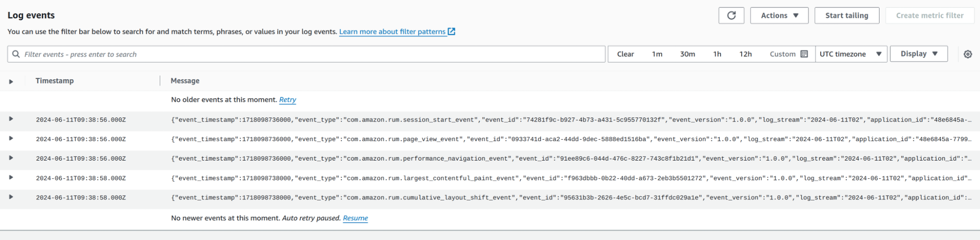This screenshot has height=240, width=980.
Task: Expand the cumulative_layout_shift_event row
Action: [11, 197]
